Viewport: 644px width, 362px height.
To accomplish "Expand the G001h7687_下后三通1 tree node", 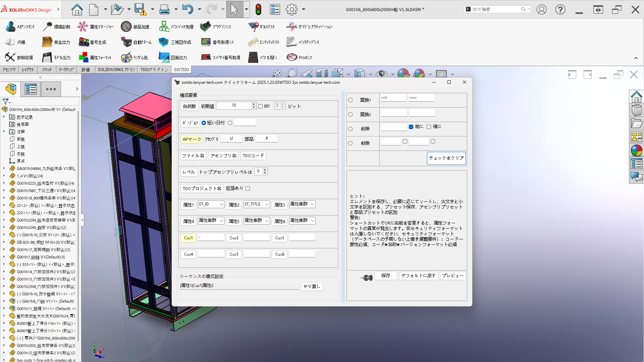I will (x=4, y=191).
